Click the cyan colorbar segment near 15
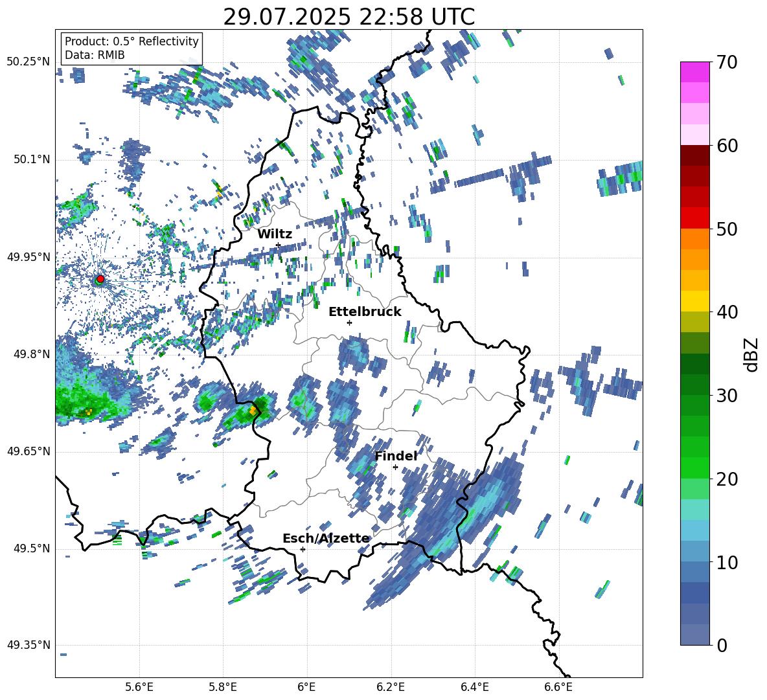The width and height of the screenshot is (767, 700). [695, 510]
